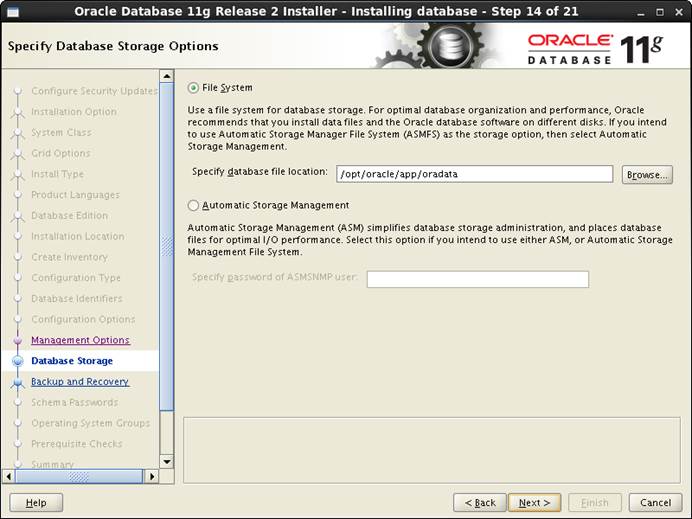This screenshot has width=692, height=519.
Task: Click the Finish button
Action: (x=594, y=503)
